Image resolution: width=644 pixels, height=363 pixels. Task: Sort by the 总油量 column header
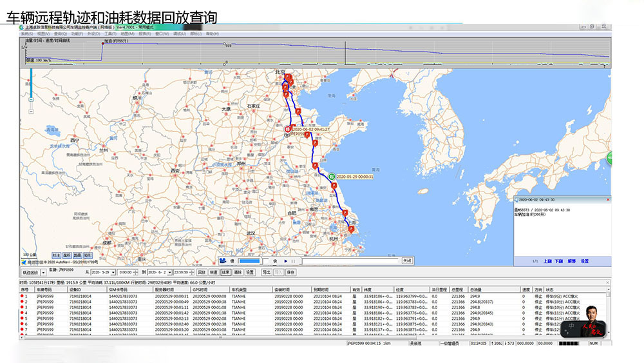pos(495,290)
